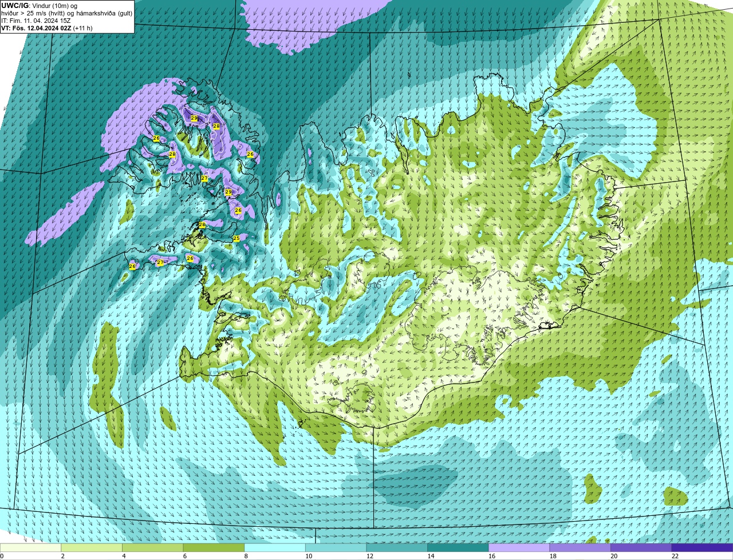Viewport: 733px width, 560px height.
Task: Click the yellow gust label reading 25
Action: pos(237,238)
